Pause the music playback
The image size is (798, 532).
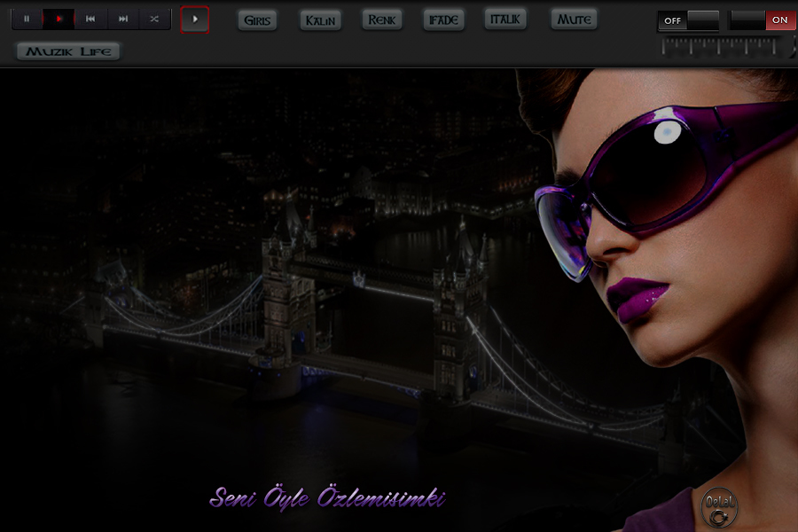(27, 19)
